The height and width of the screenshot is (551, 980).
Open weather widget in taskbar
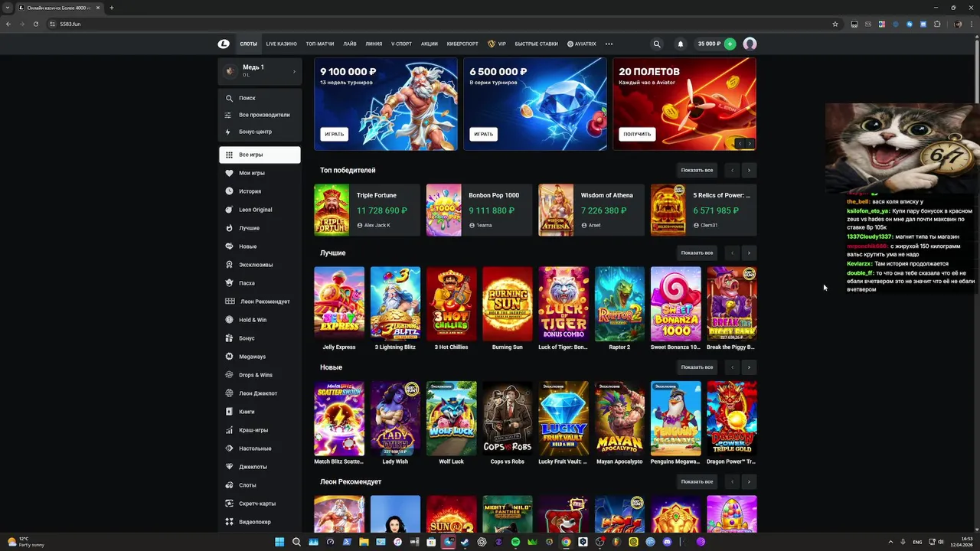point(24,542)
